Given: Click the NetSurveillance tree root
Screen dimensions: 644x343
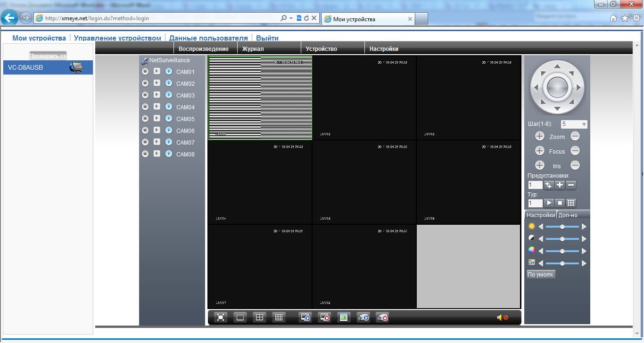Looking at the screenshot, I should (x=169, y=60).
